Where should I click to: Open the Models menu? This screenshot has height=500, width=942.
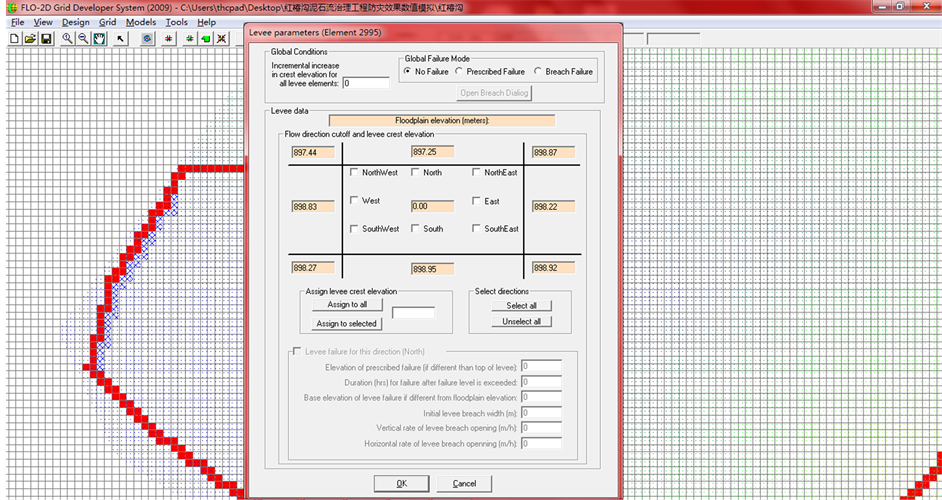(141, 22)
